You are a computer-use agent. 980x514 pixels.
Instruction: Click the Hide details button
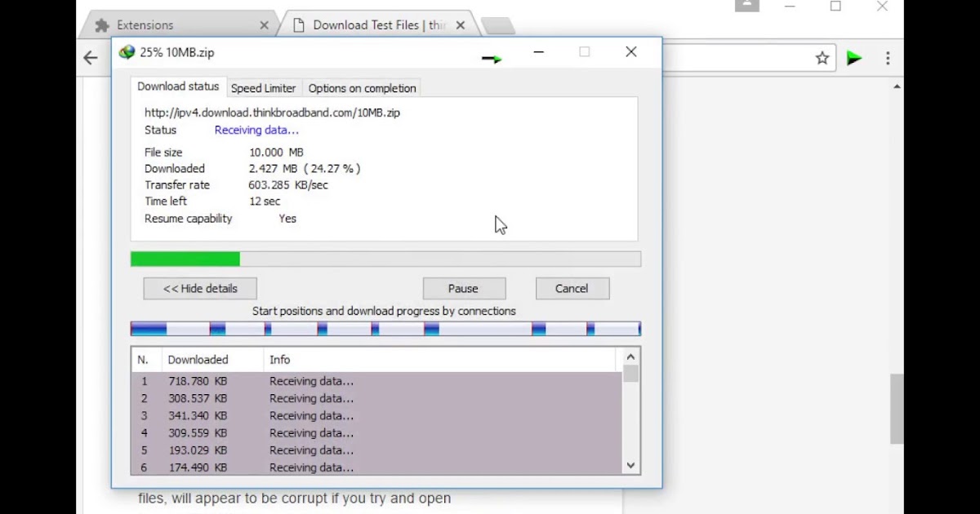tap(200, 288)
